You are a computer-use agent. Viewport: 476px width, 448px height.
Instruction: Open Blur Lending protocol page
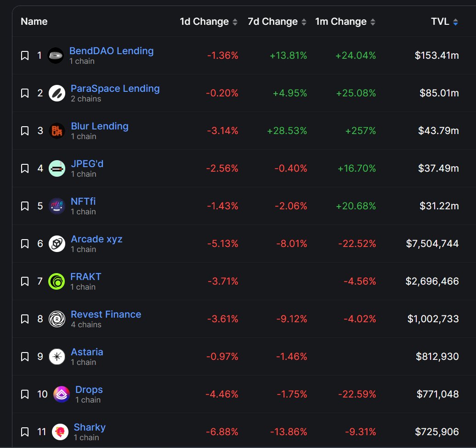tap(100, 126)
